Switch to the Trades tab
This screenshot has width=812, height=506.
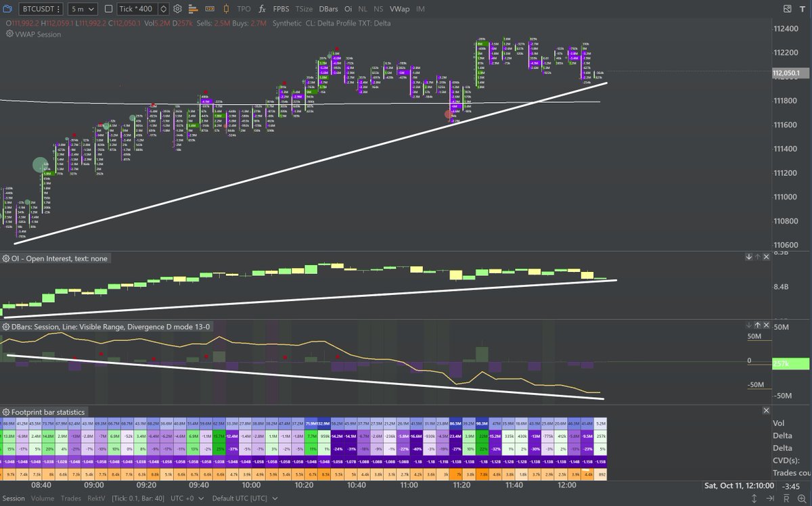click(x=71, y=499)
